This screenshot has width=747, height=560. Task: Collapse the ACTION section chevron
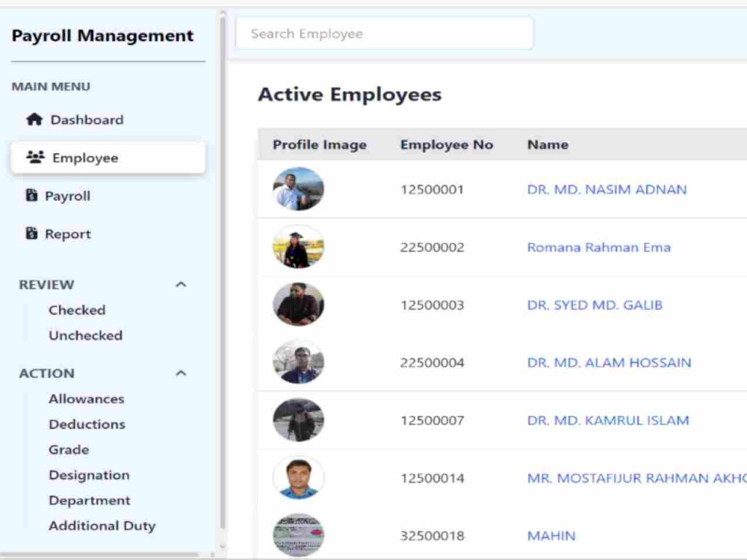[181, 373]
